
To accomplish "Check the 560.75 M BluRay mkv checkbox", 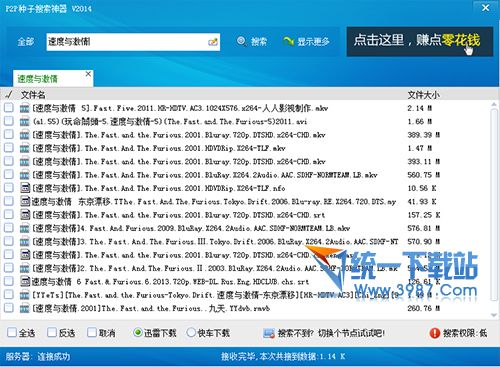I will coord(9,174).
